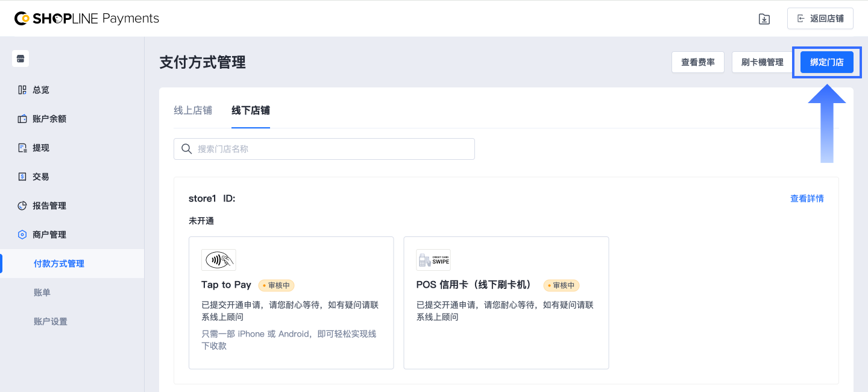Viewport: 868px width, 392px height.
Task: Open 账户设置 account settings
Action: [51, 321]
